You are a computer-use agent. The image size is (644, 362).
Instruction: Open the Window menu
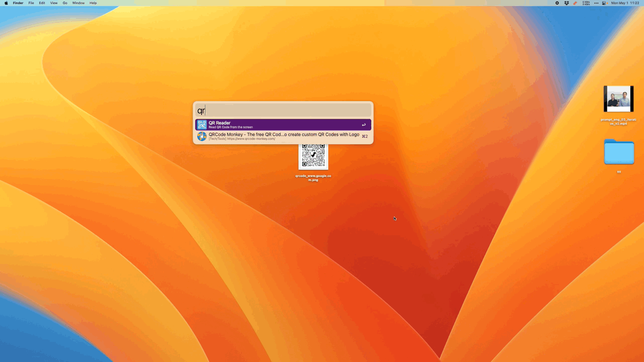pyautogui.click(x=78, y=3)
